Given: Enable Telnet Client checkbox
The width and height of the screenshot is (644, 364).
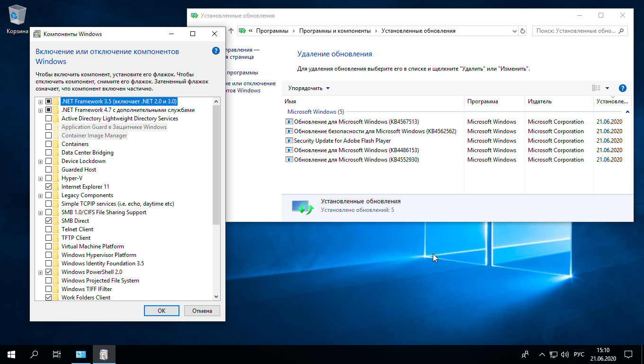Looking at the screenshot, I should coord(48,229).
